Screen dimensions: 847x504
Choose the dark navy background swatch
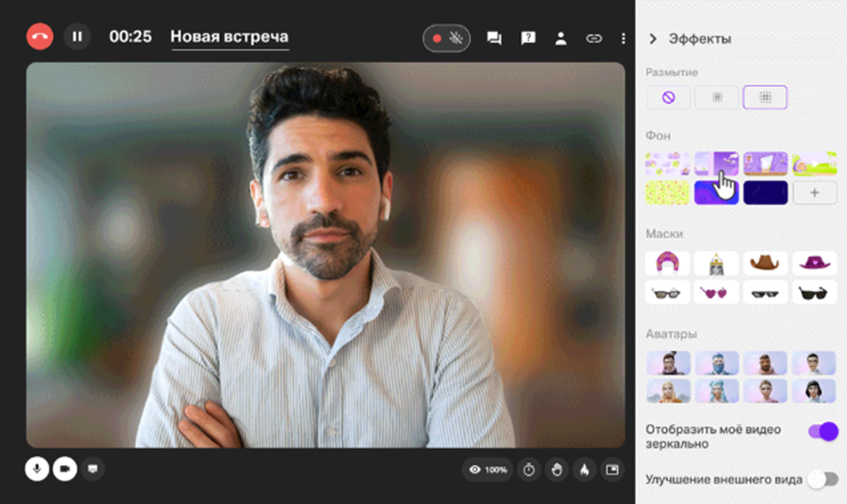765,193
